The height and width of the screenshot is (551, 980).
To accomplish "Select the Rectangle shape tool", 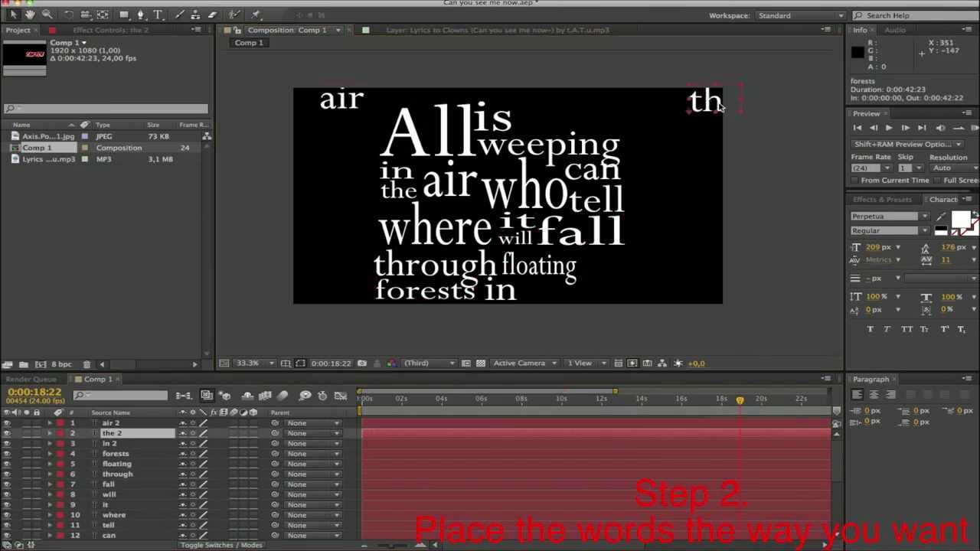I will coord(122,15).
